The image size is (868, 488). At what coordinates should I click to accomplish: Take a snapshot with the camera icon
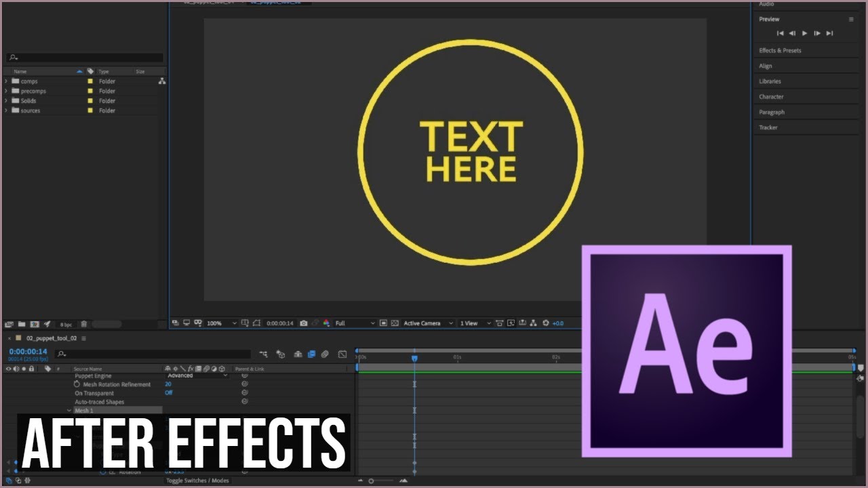coord(304,323)
